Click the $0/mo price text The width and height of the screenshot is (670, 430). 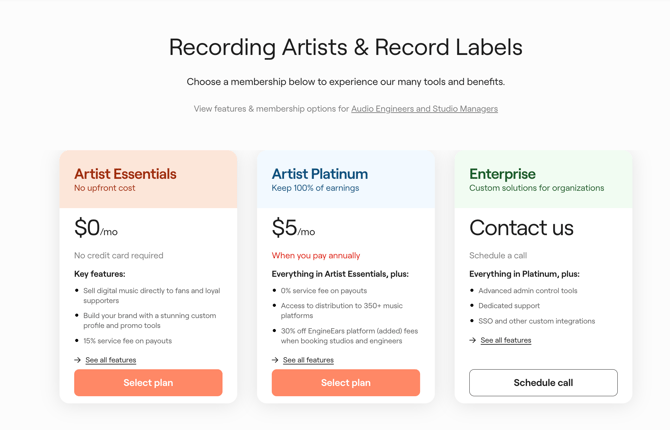[x=96, y=229]
